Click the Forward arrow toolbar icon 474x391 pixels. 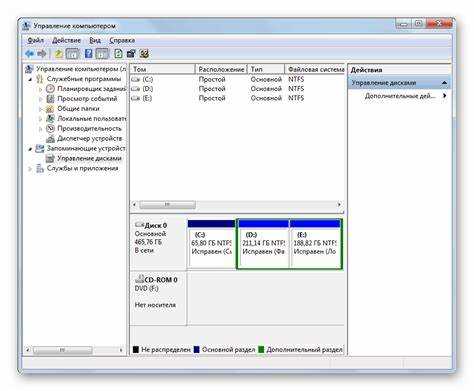pos(42,53)
